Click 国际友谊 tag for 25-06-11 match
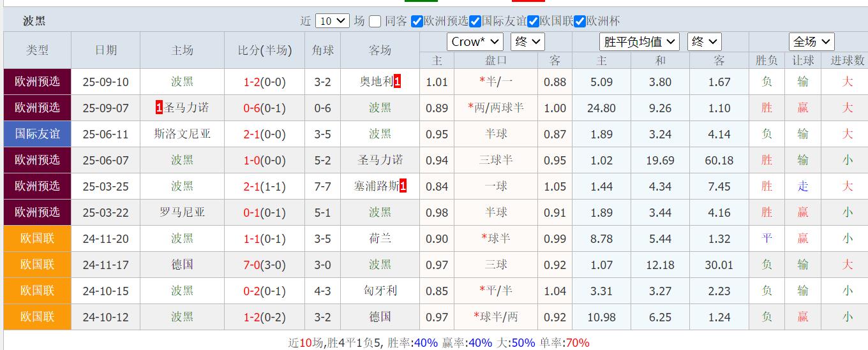 [37, 134]
